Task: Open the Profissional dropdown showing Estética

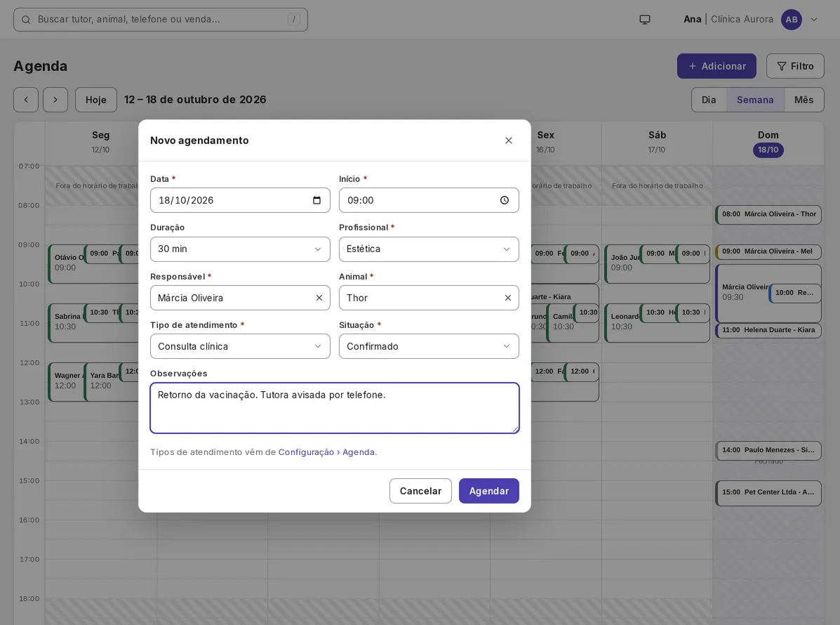Action: tap(429, 249)
